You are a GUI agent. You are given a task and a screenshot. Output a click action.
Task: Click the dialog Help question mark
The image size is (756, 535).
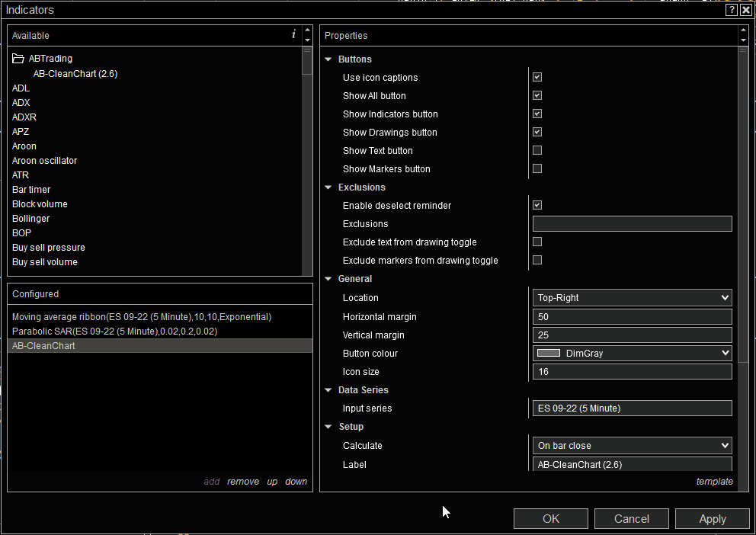pyautogui.click(x=731, y=9)
